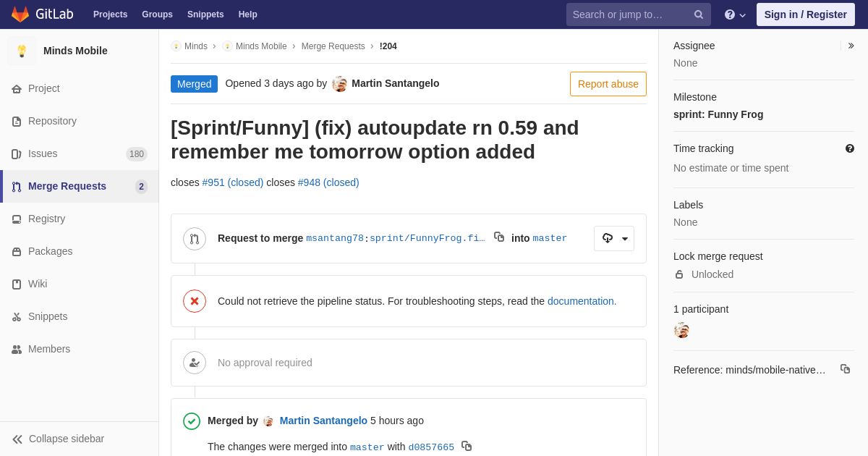The image size is (868, 456).
Task: Click Sign in / Register button
Action: point(806,14)
